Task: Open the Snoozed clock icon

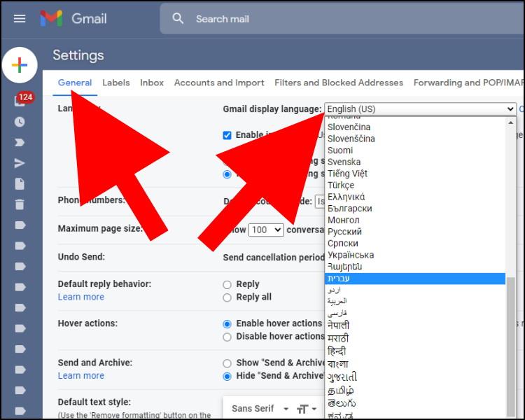Action: click(x=20, y=122)
